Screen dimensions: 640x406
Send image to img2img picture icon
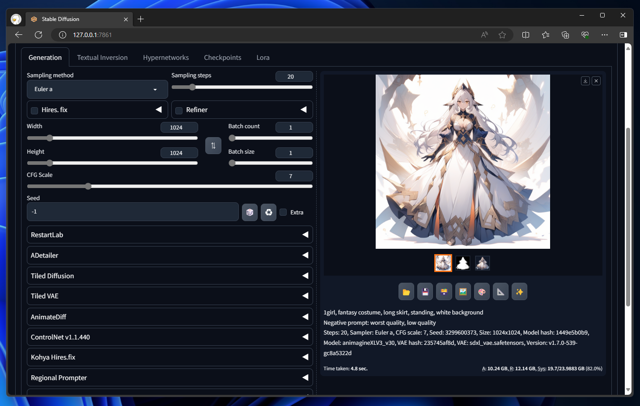coord(463,292)
